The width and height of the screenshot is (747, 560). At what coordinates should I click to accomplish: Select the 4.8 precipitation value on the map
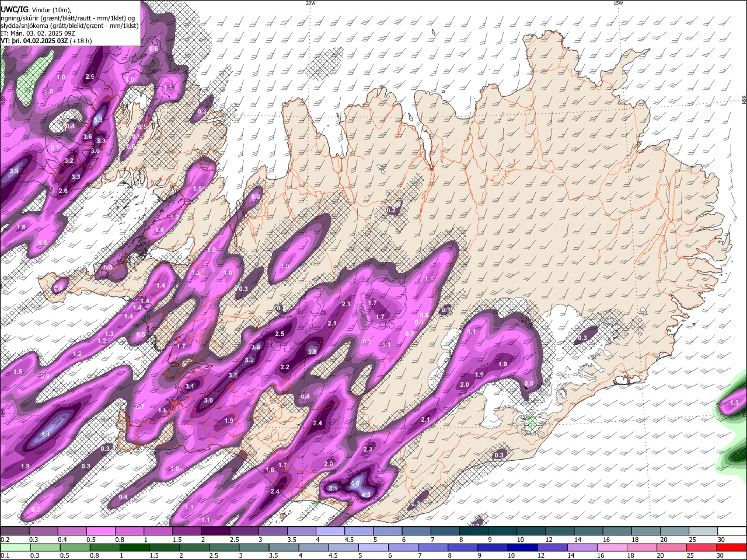click(x=354, y=484)
